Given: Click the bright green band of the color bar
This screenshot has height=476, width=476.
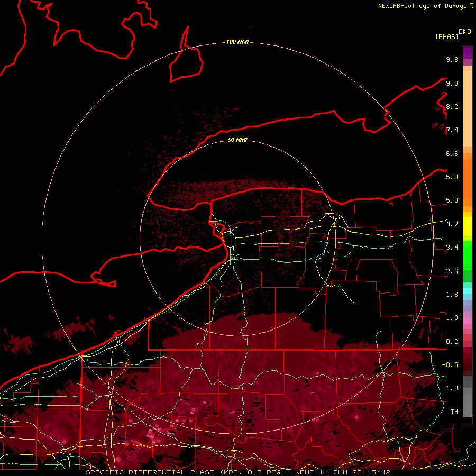Looking at the screenshot, I should (x=467, y=255).
